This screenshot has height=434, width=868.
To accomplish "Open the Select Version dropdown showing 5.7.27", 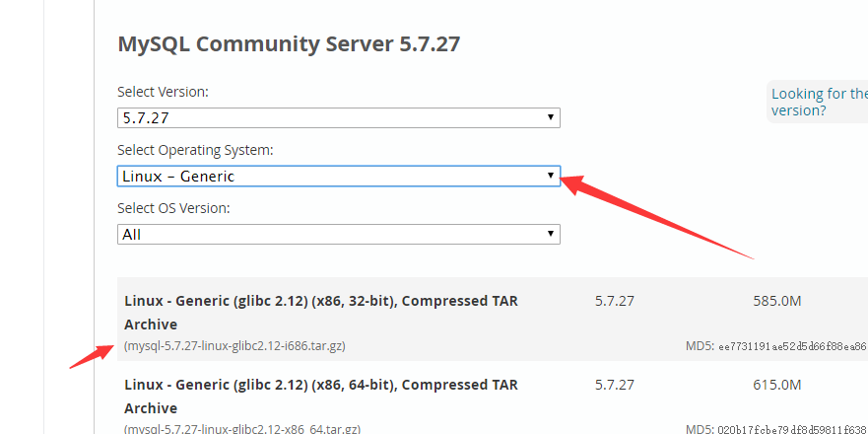I will click(338, 118).
